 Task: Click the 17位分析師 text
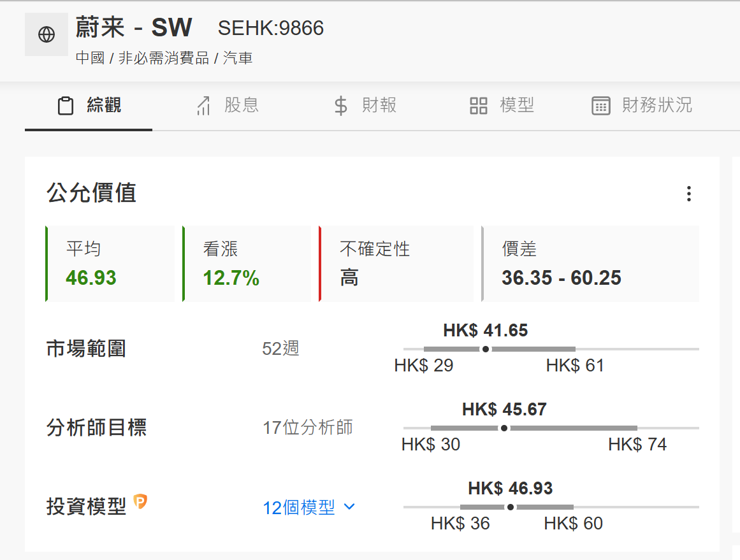[x=308, y=427]
